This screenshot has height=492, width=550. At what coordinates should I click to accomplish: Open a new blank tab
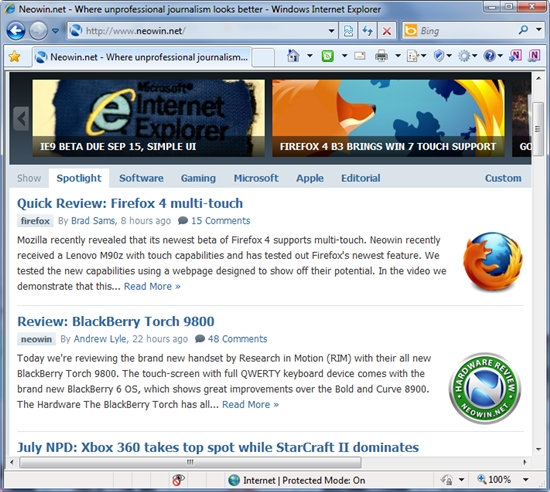point(263,57)
